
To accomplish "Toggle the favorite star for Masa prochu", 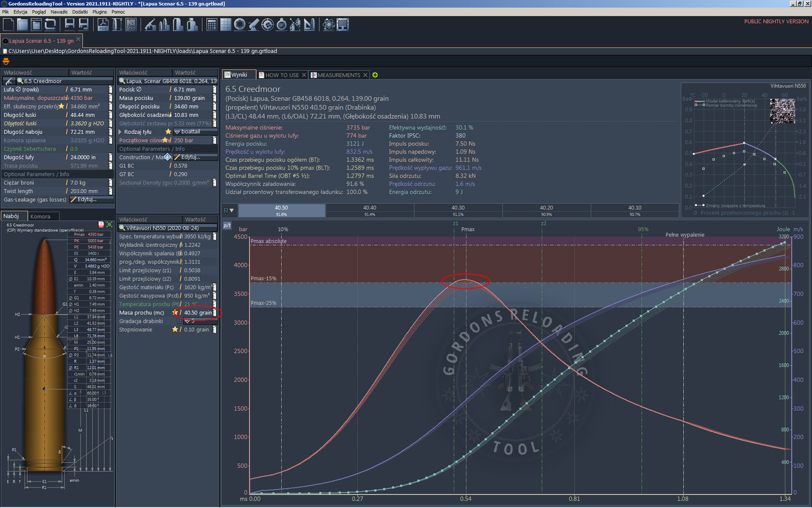I will point(175,312).
